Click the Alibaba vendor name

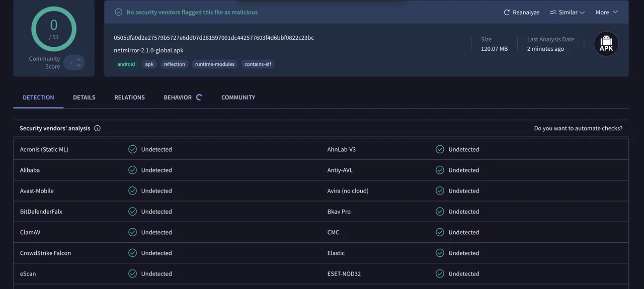(x=30, y=170)
